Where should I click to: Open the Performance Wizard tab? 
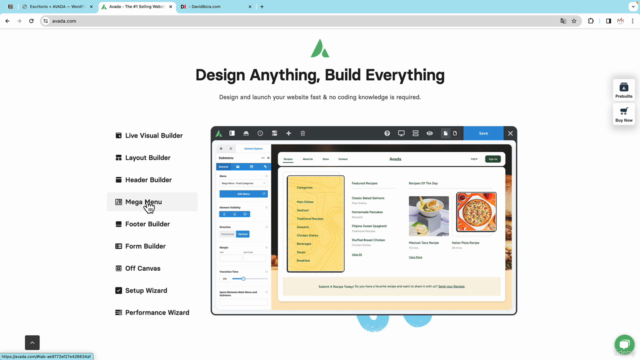coord(152,313)
